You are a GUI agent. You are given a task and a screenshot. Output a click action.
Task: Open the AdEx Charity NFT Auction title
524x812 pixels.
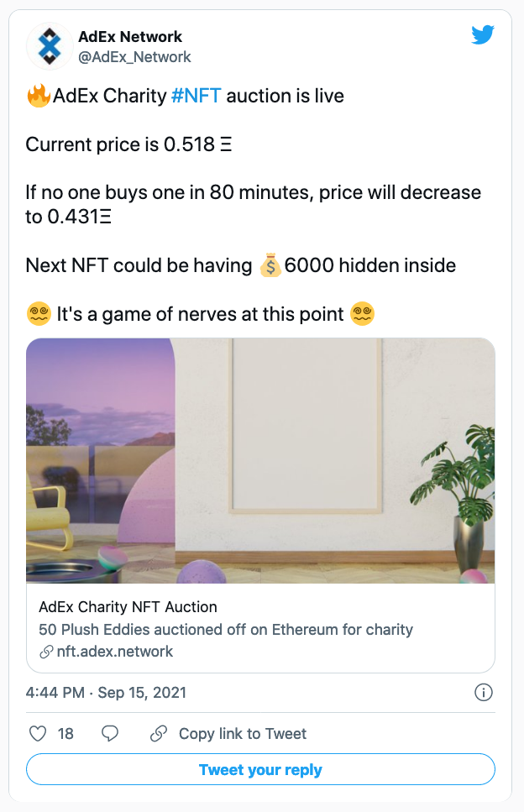pos(128,607)
